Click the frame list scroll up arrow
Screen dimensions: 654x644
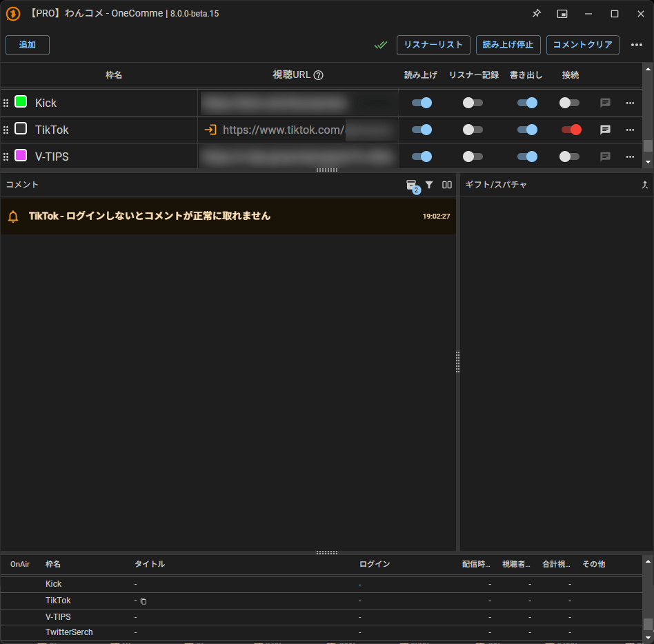648,69
